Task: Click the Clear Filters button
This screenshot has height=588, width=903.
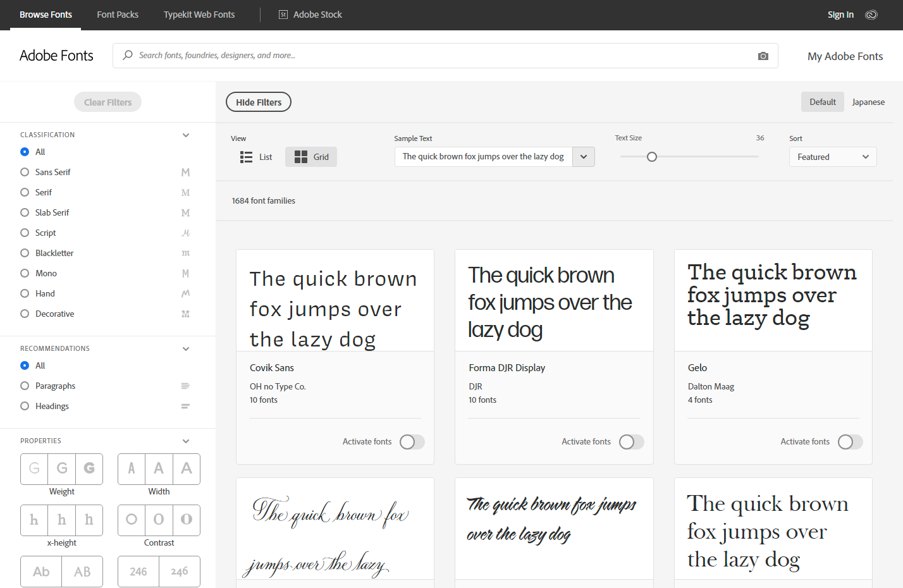Action: (107, 102)
